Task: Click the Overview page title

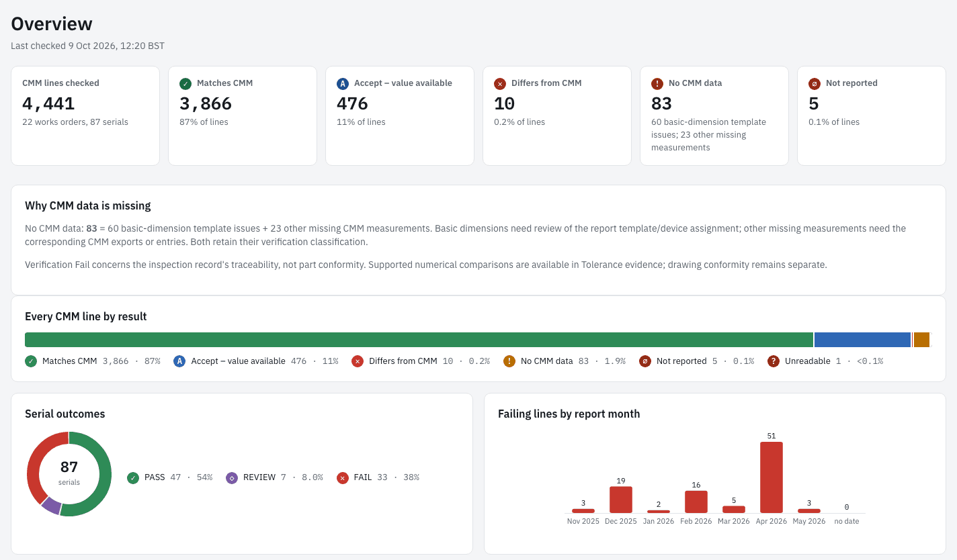Action: coord(52,24)
